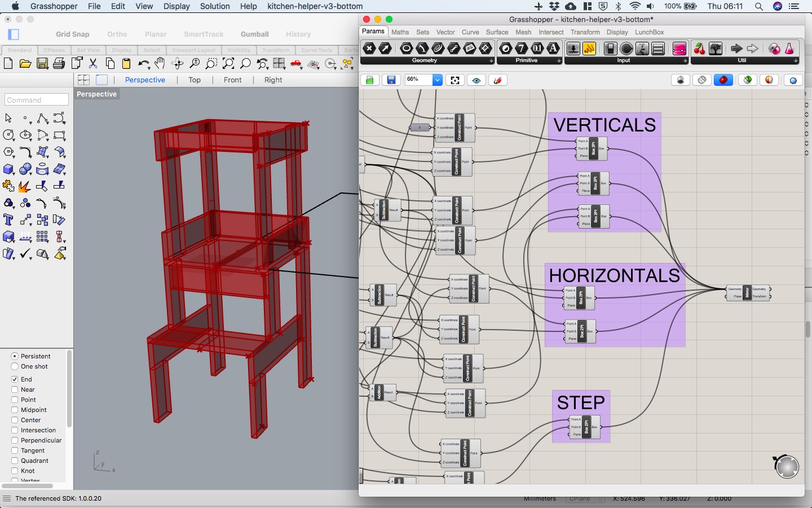Click the red car render icon
The width and height of the screenshot is (812, 508).
tap(297, 64)
